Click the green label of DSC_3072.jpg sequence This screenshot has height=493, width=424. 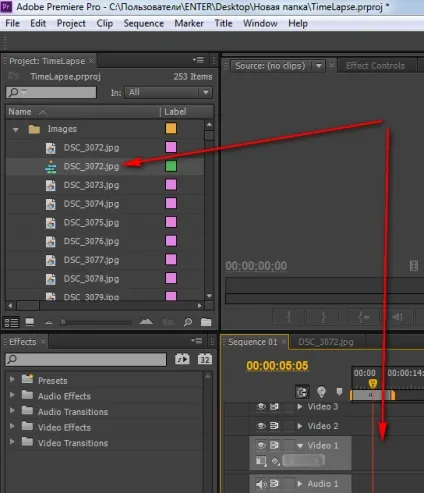click(x=171, y=166)
